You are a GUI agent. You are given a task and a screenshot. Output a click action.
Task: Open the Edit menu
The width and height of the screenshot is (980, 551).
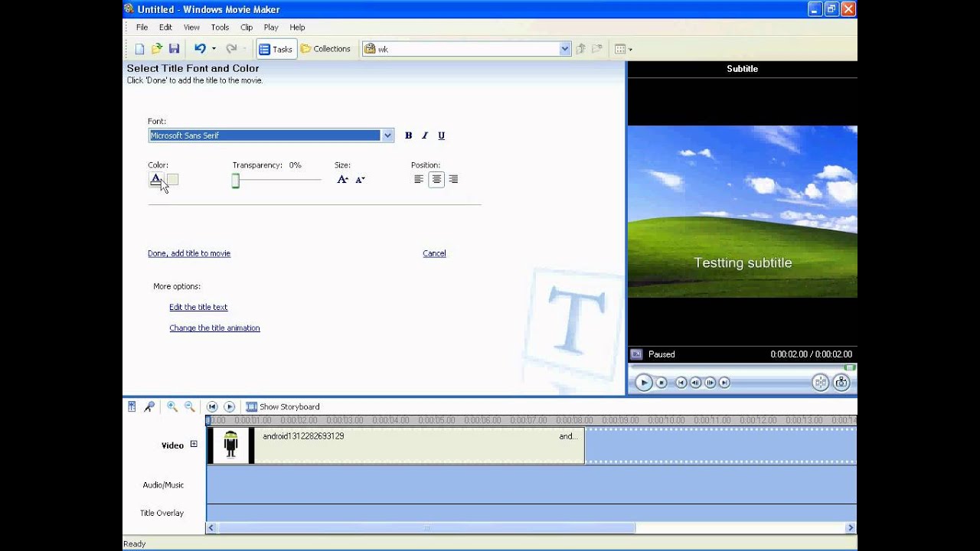tap(165, 27)
